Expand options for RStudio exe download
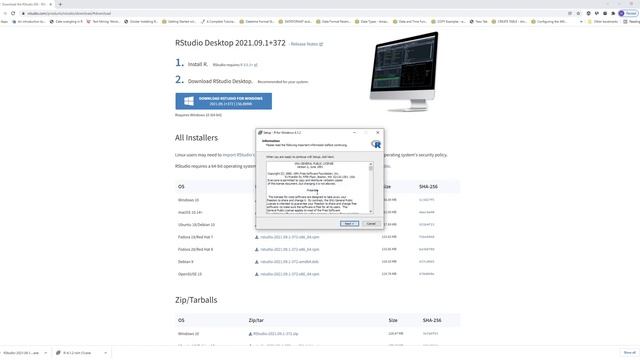Screen dimensions: 640x360 (46, 353)
